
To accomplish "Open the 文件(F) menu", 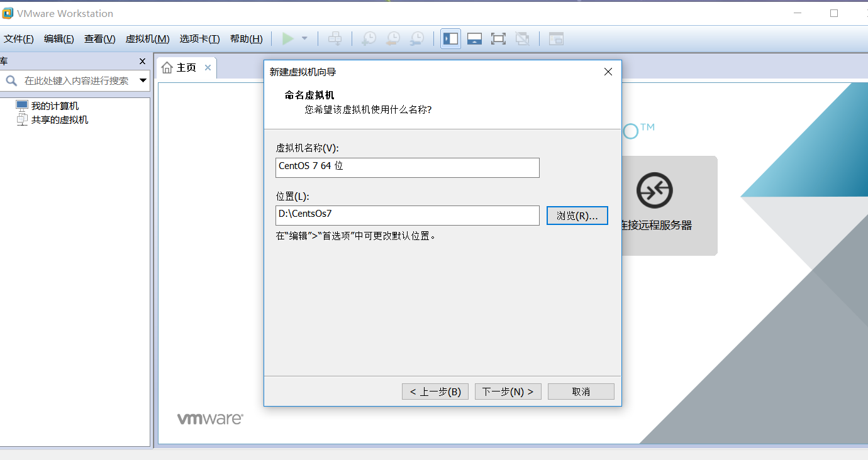I will [x=19, y=39].
